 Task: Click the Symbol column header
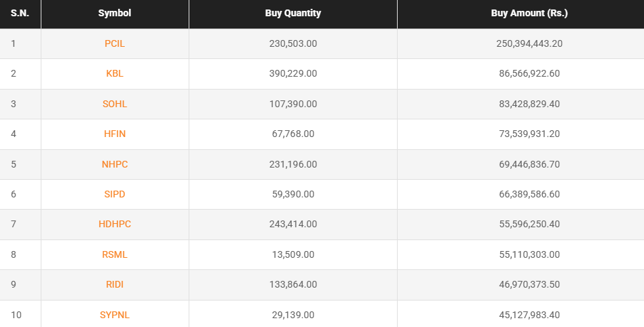115,13
